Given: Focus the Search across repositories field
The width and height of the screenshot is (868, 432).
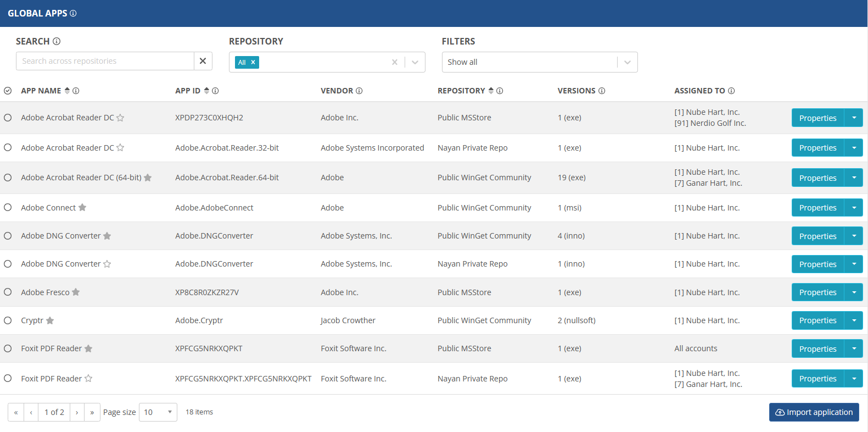Looking at the screenshot, I should pos(105,61).
